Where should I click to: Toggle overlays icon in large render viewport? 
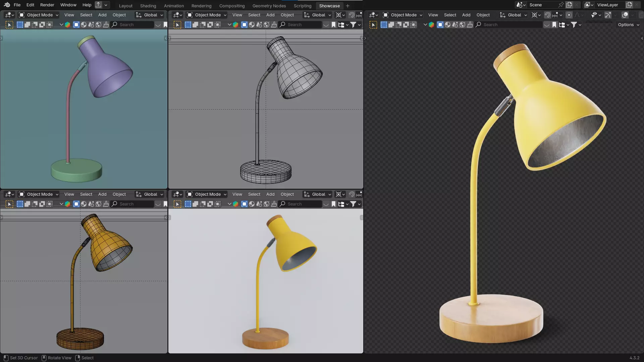click(625, 15)
